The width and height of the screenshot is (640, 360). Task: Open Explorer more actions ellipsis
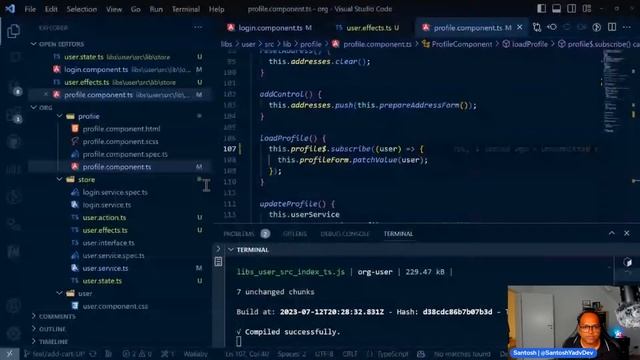coord(198,27)
